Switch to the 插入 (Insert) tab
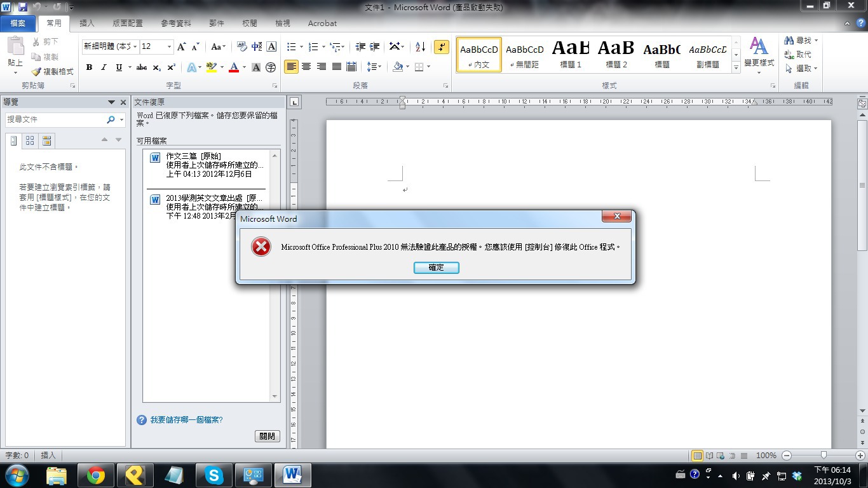 pos(87,24)
